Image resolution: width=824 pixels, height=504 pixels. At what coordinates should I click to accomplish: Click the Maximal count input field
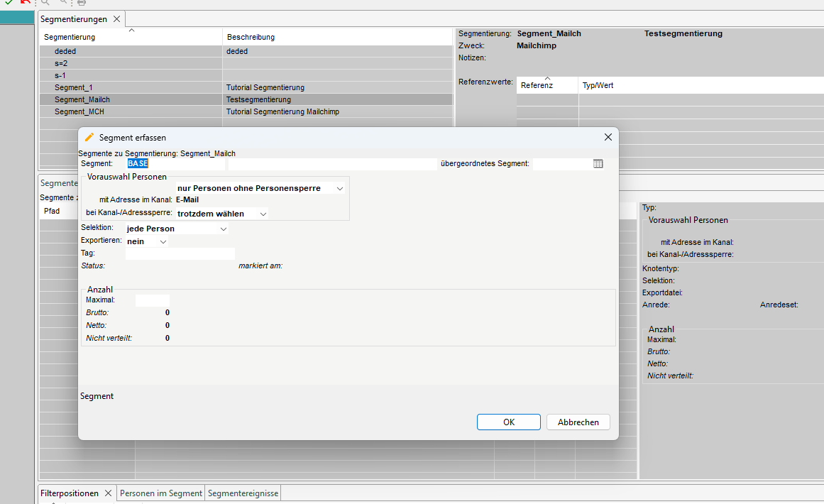pyautogui.click(x=153, y=300)
